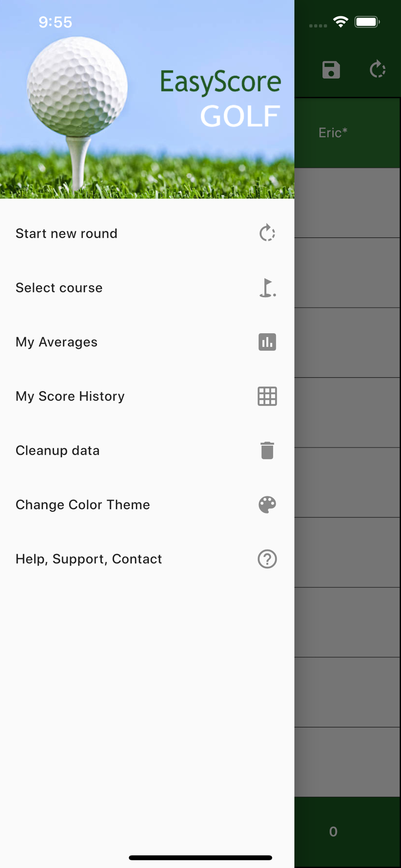View the My Score History entry
Viewport: 401px width, 868px height.
147,396
